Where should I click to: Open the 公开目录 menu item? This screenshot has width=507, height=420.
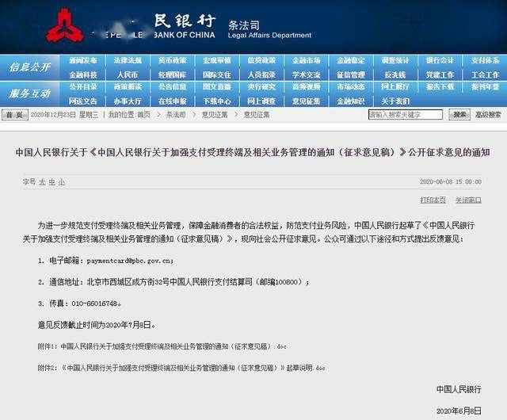click(x=83, y=86)
